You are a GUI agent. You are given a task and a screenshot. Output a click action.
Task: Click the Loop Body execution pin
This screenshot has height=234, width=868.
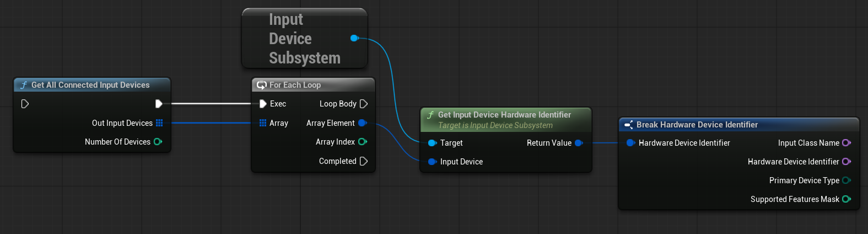click(363, 104)
